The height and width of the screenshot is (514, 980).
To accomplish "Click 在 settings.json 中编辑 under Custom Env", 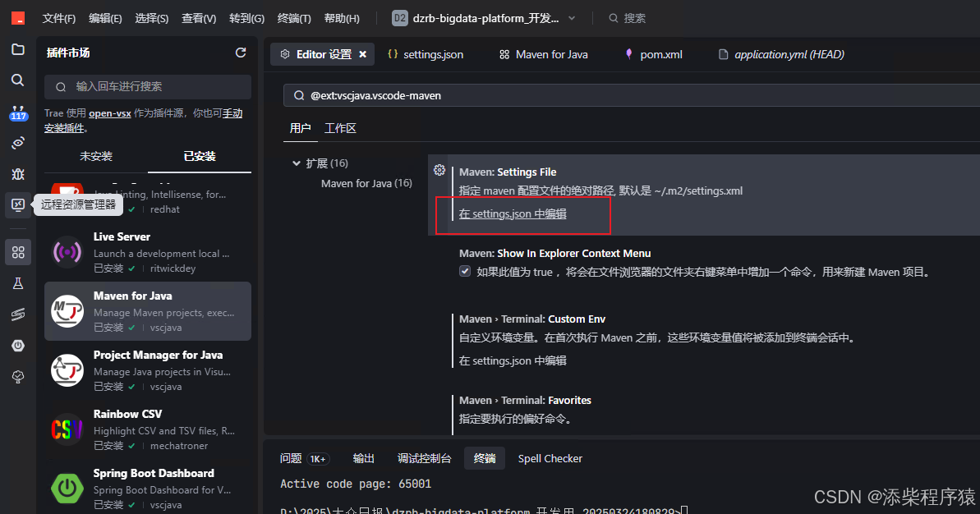I will (513, 360).
